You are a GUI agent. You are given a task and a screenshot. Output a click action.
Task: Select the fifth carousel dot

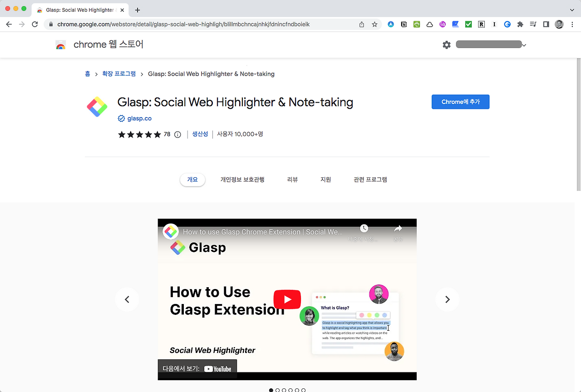[297, 390]
